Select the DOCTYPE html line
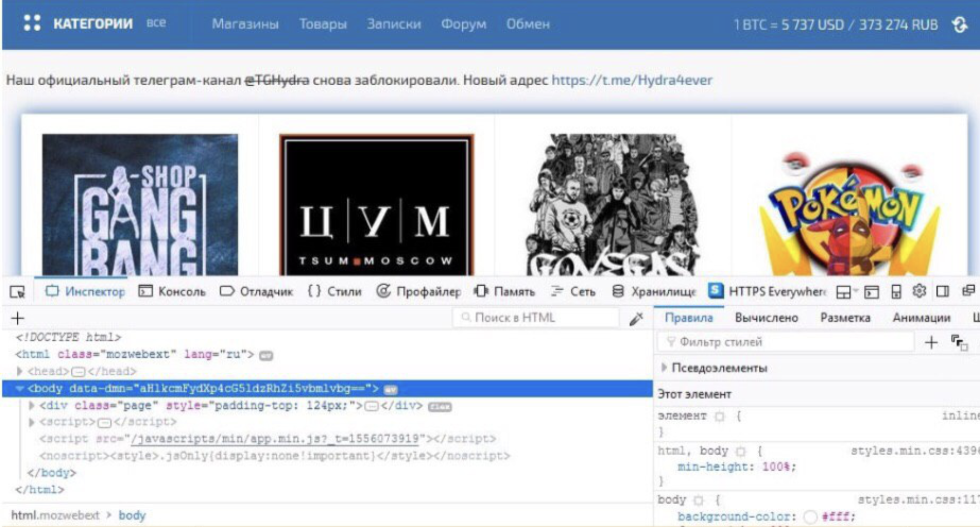This screenshot has width=980, height=527. 68,337
